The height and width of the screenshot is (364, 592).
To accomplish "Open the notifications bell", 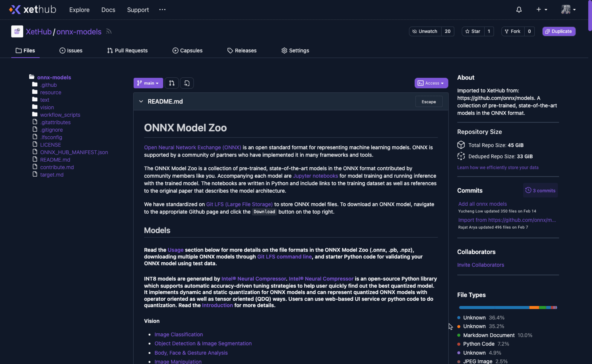I will pyautogui.click(x=519, y=10).
